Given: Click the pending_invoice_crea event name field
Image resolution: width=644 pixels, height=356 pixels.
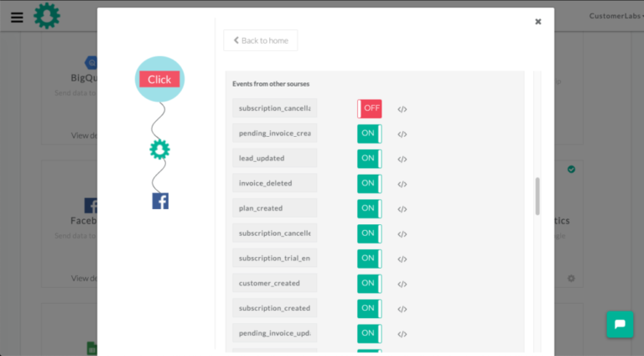Looking at the screenshot, I should tap(275, 133).
